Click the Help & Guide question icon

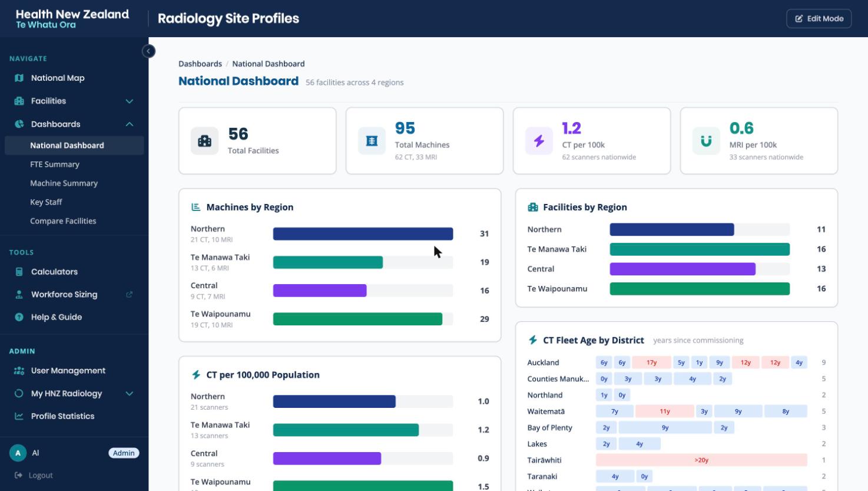tap(19, 317)
